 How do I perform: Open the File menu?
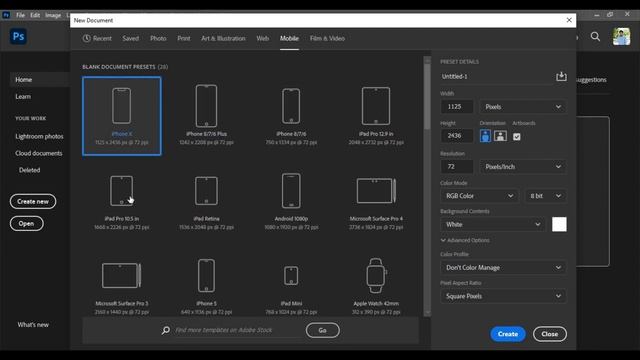click(x=20, y=15)
